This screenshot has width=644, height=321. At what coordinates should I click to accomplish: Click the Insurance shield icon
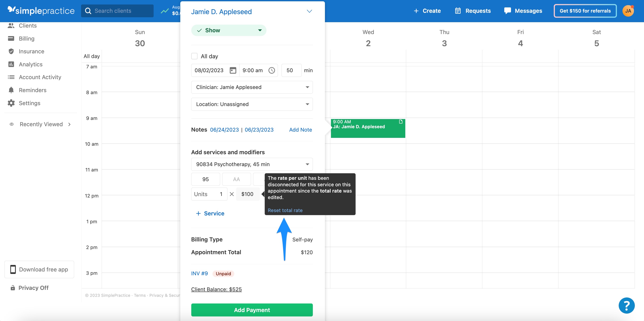click(x=11, y=51)
